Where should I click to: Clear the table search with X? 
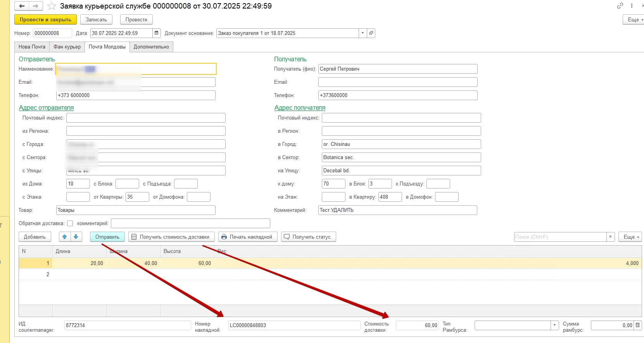tap(611, 237)
